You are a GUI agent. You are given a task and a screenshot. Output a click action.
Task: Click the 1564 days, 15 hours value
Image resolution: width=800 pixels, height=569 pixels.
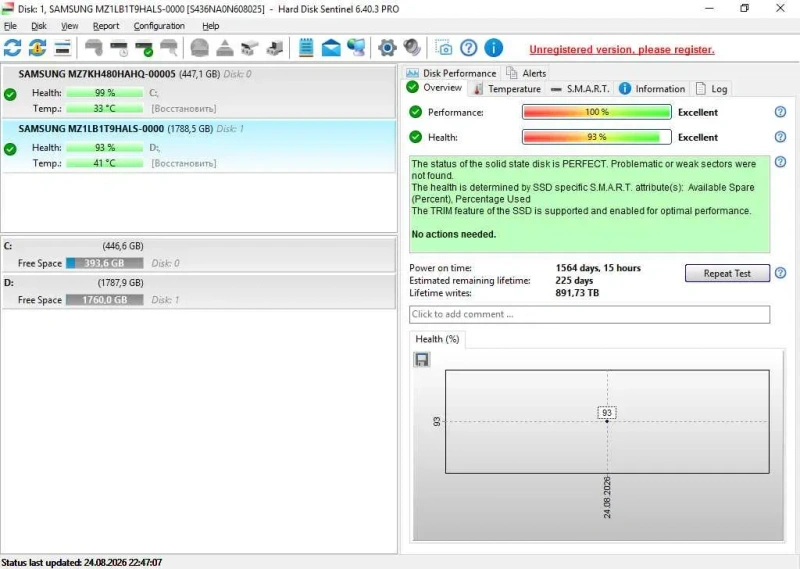(x=598, y=268)
